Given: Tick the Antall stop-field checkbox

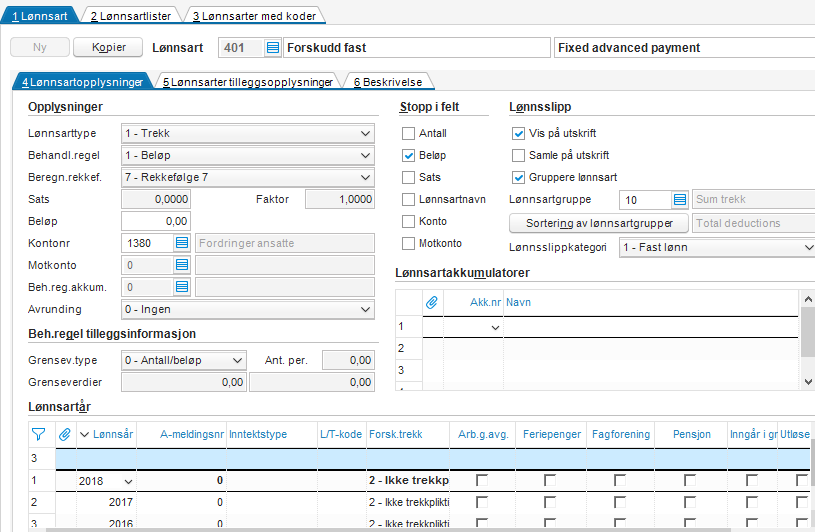Looking at the screenshot, I should [x=408, y=134].
